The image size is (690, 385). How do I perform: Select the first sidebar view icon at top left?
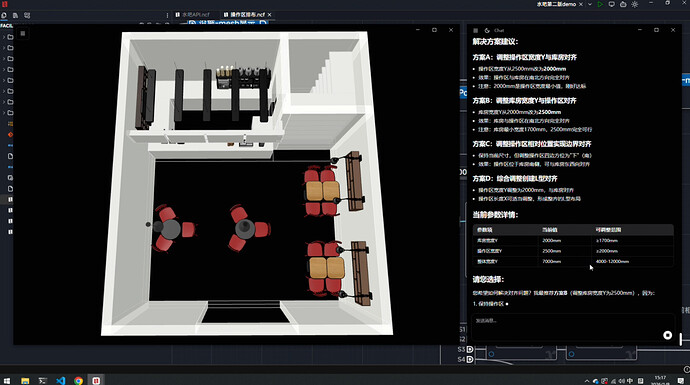4,15
